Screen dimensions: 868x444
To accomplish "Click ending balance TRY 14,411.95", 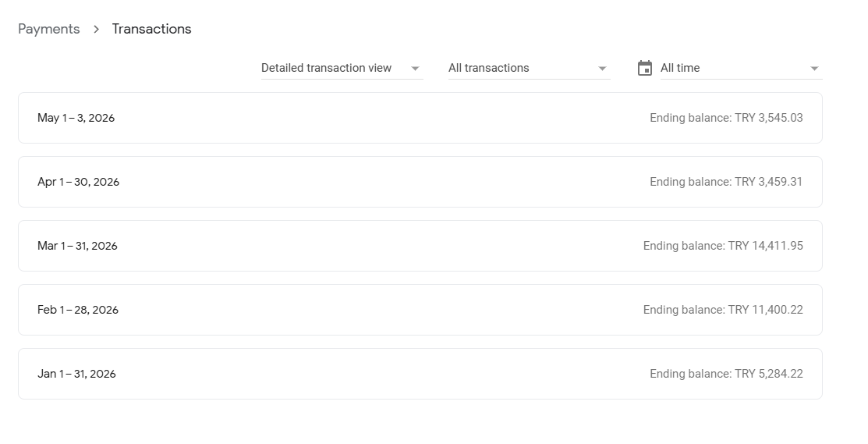I will (x=723, y=246).
